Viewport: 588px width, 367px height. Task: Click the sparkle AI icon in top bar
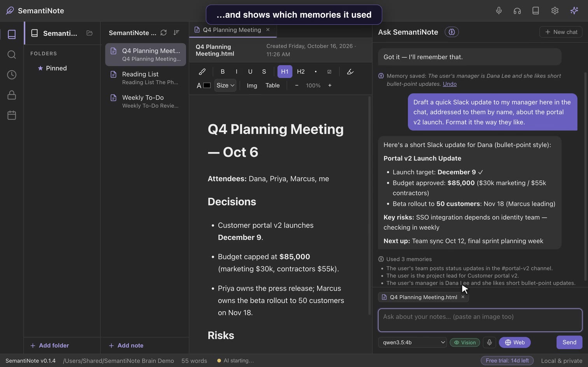pyautogui.click(x=574, y=10)
